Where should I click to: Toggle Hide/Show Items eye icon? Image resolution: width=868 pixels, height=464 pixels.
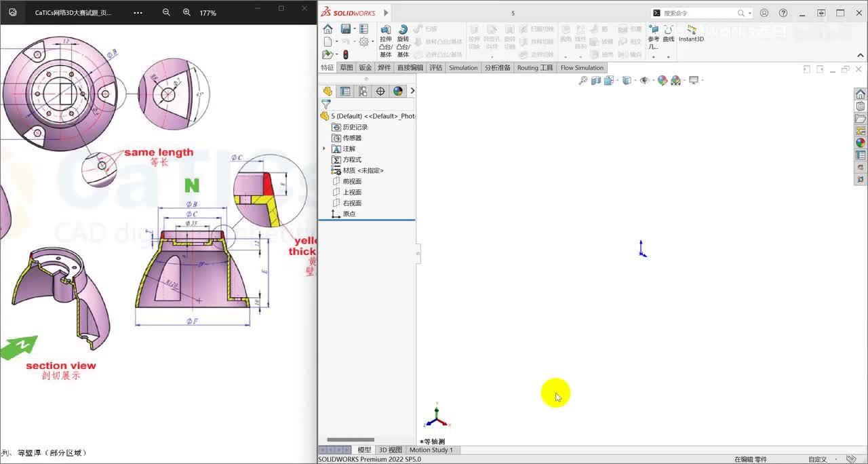pyautogui.click(x=644, y=80)
